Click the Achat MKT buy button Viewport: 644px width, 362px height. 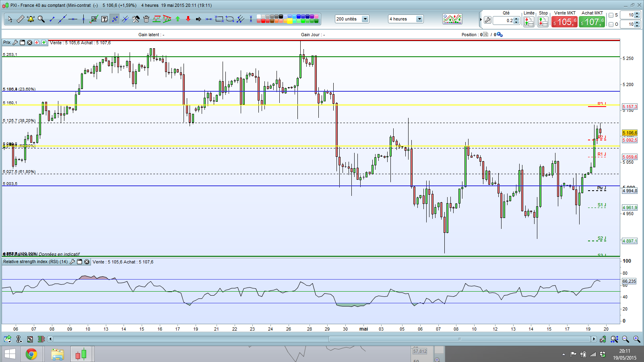(592, 22)
